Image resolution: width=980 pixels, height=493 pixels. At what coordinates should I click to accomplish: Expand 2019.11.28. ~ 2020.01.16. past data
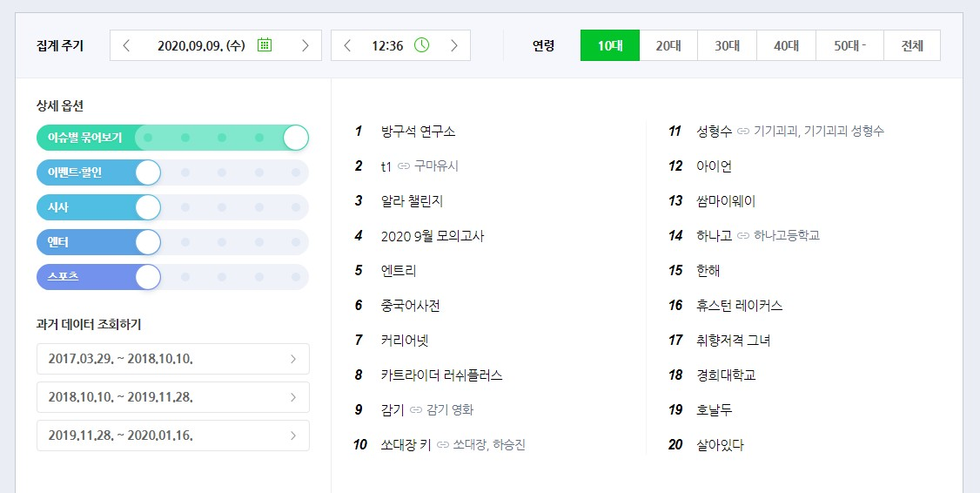pos(173,436)
